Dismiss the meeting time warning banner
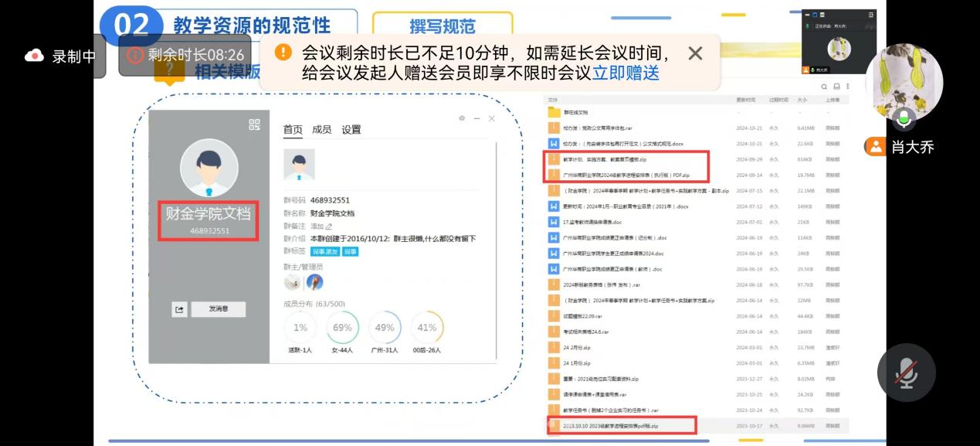This screenshot has width=980, height=446. 695,53
